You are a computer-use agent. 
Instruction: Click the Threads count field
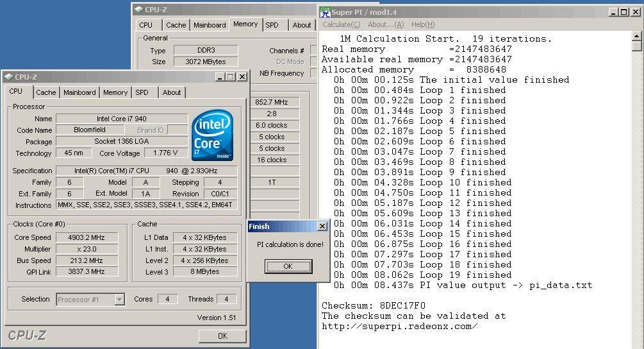(226, 299)
